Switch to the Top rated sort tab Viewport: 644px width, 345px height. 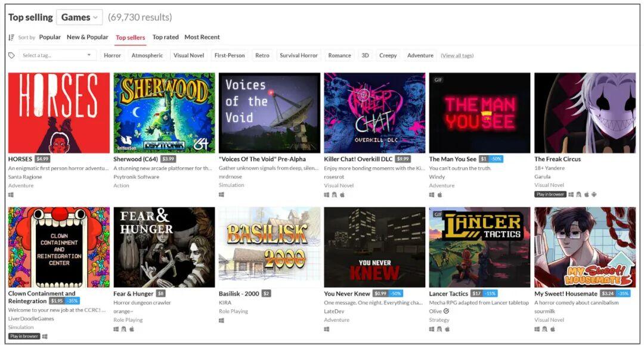click(166, 37)
